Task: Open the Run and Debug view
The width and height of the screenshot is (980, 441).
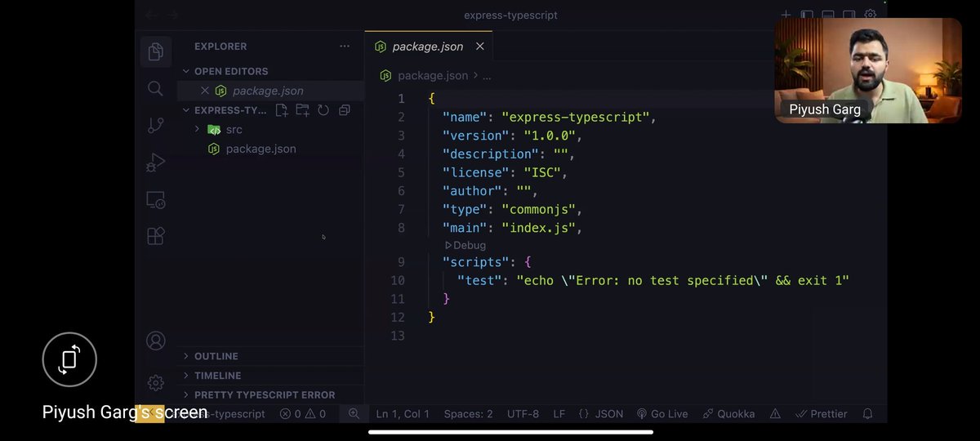Action: 155,163
